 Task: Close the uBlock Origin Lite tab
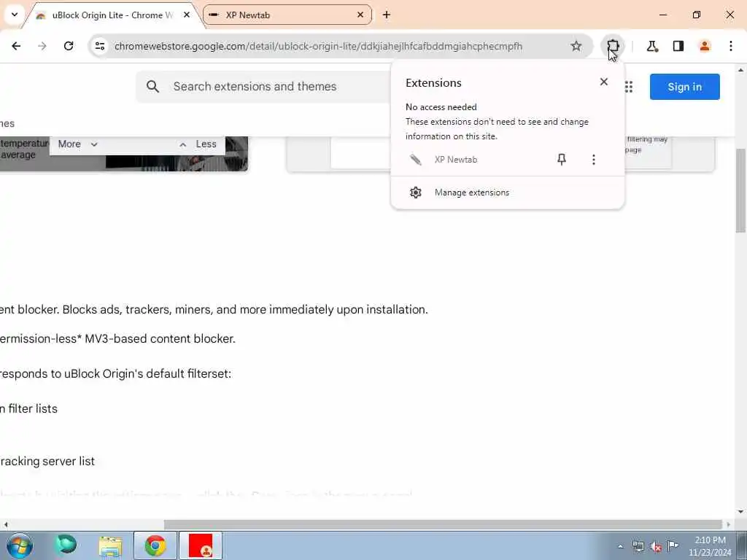pos(187,15)
